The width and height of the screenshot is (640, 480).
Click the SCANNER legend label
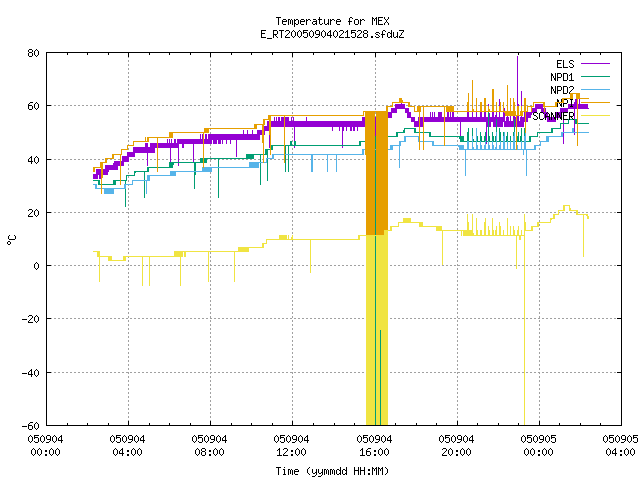(x=553, y=116)
